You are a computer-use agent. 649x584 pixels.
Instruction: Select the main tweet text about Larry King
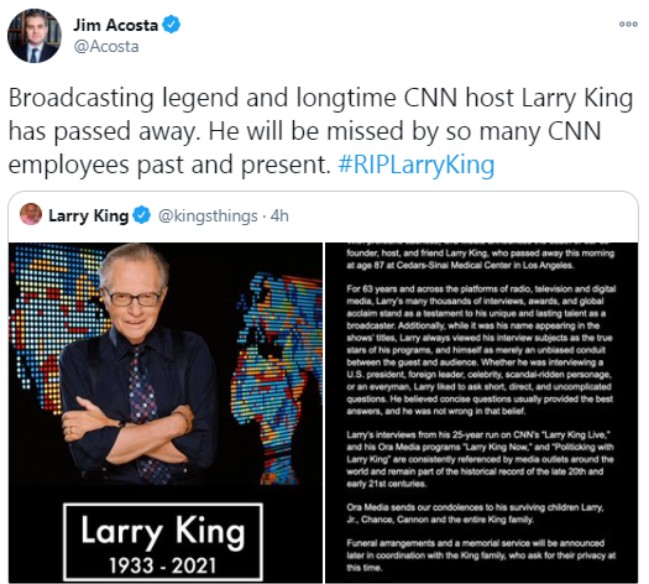[x=320, y=131]
